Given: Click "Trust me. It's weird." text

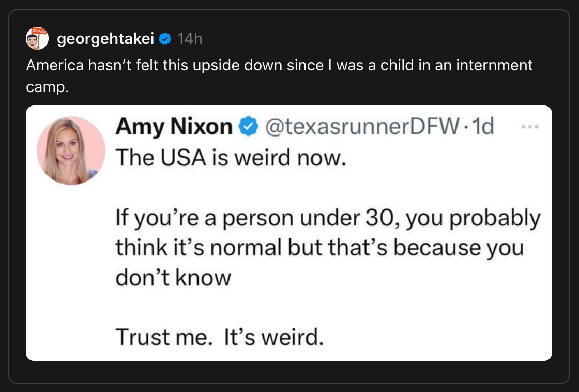Looking at the screenshot, I should [219, 337].
